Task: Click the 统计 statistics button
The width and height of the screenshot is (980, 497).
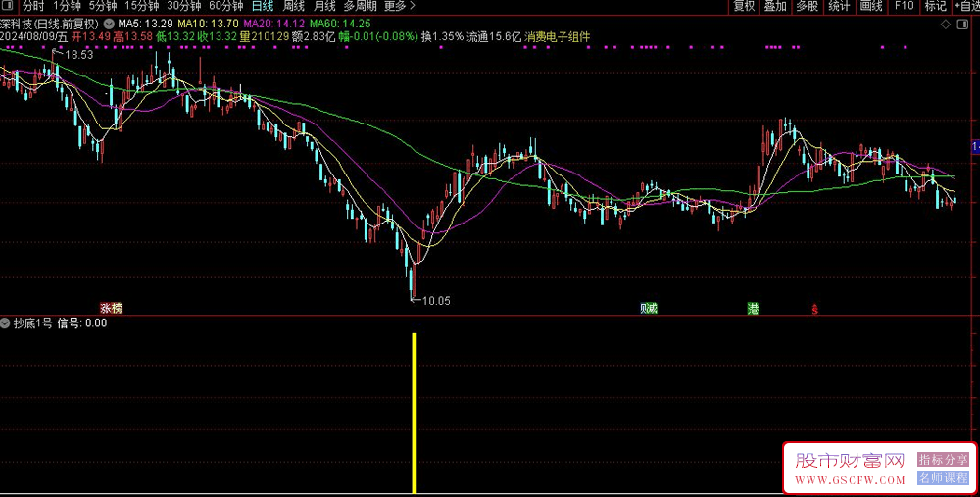Action: point(839,6)
